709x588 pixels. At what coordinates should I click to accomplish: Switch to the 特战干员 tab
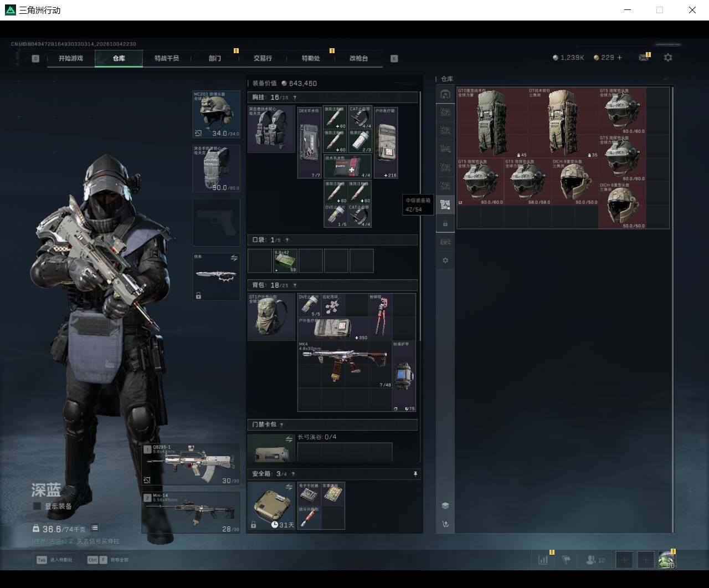click(x=167, y=58)
